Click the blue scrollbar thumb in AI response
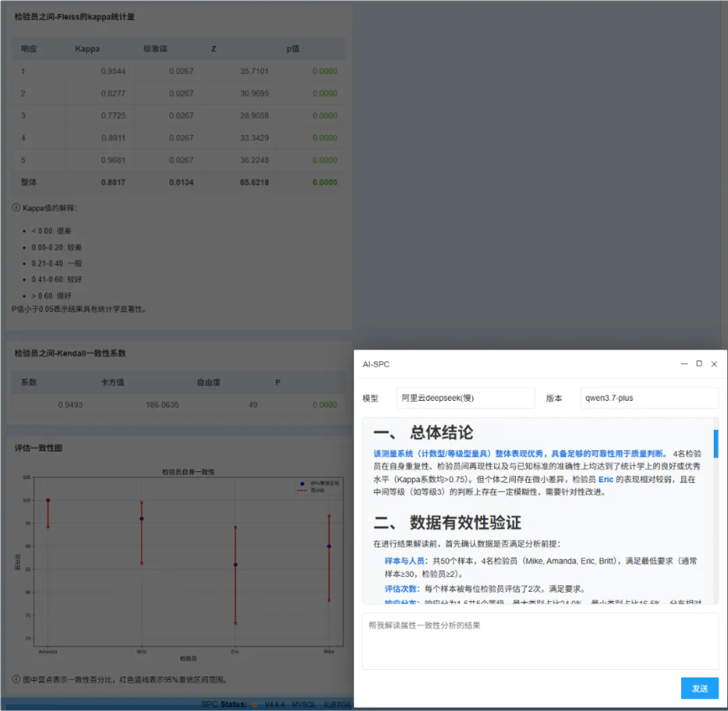Screen dimensions: 728x711 coord(715,444)
